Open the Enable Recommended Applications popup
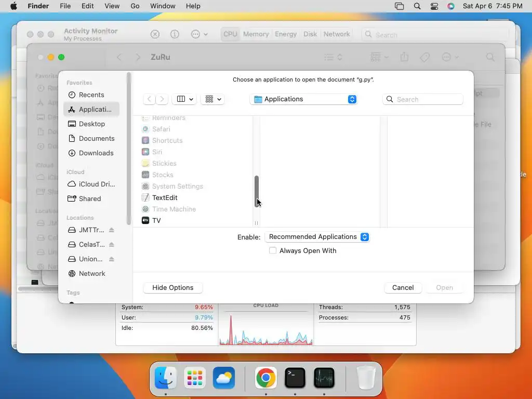This screenshot has width=532, height=399. click(x=317, y=237)
